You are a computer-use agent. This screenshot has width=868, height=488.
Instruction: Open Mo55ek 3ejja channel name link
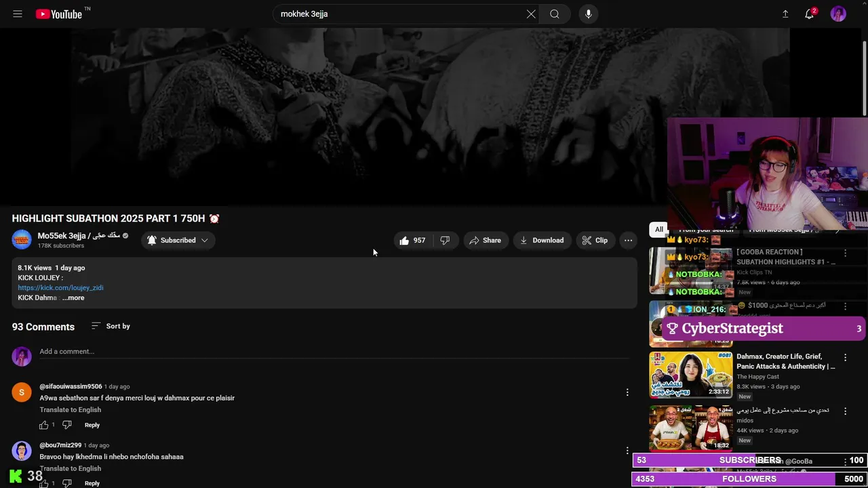click(x=79, y=236)
